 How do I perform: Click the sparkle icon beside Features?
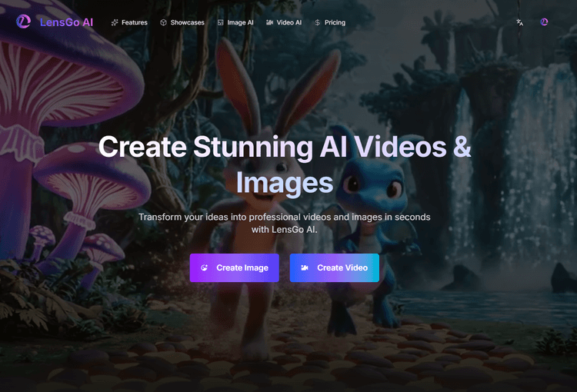tap(115, 23)
